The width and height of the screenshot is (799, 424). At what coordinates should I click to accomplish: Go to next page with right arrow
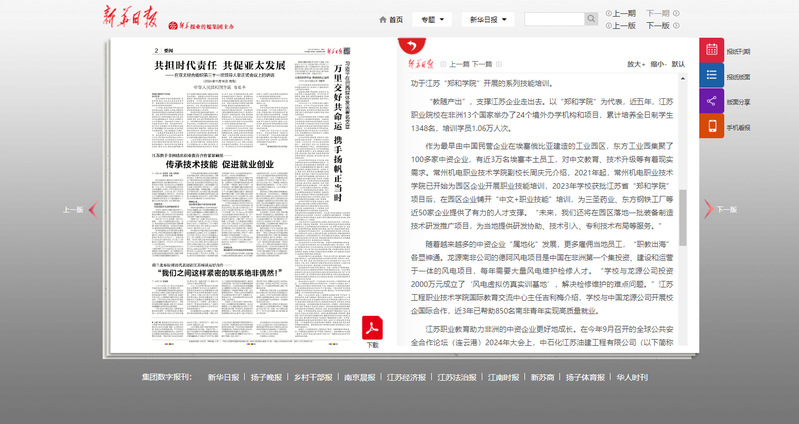point(708,209)
